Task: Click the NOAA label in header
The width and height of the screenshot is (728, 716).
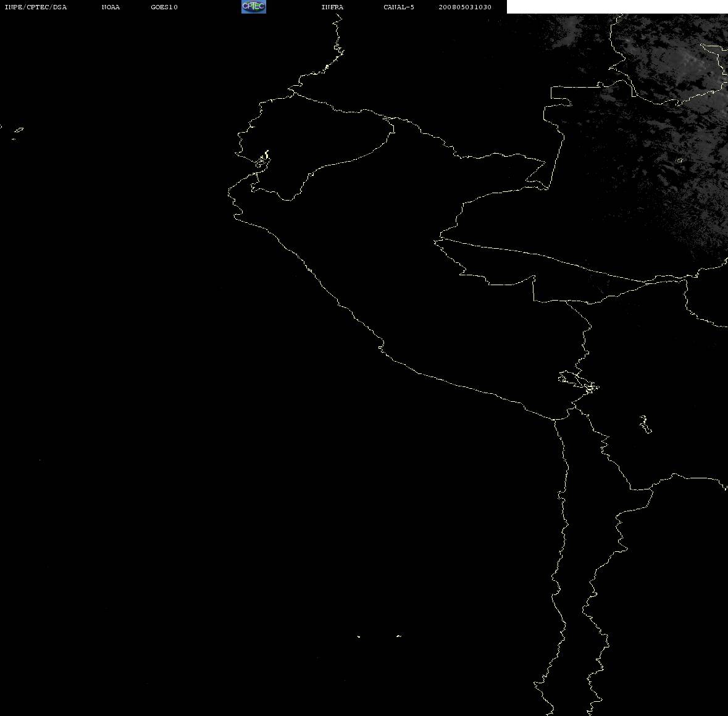Action: tap(111, 7)
